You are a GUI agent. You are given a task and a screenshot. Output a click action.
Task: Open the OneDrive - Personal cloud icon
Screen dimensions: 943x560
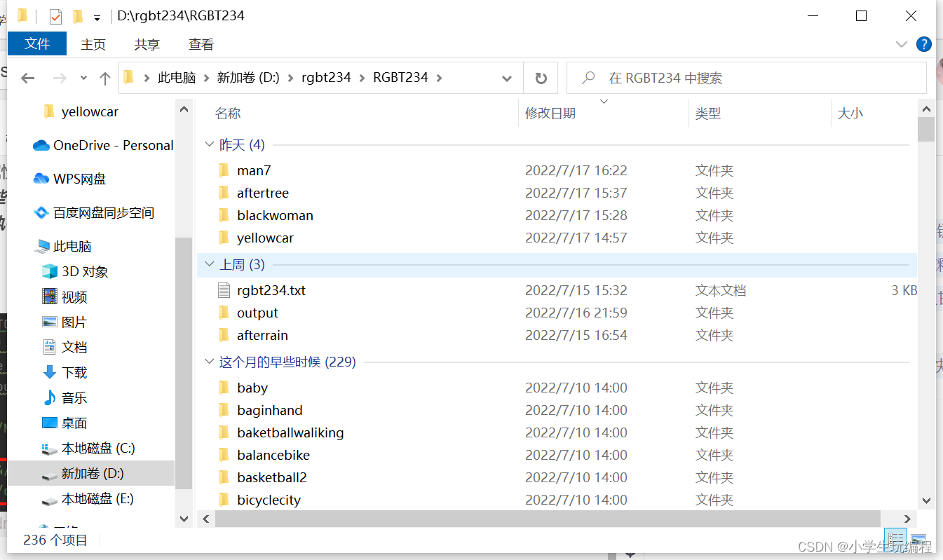click(41, 145)
